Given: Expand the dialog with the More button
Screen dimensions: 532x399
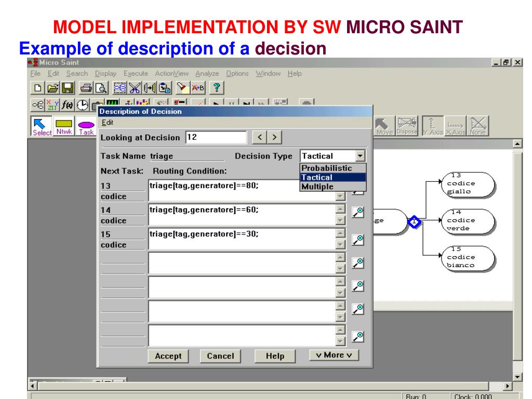Looking at the screenshot, I should 334,355.
